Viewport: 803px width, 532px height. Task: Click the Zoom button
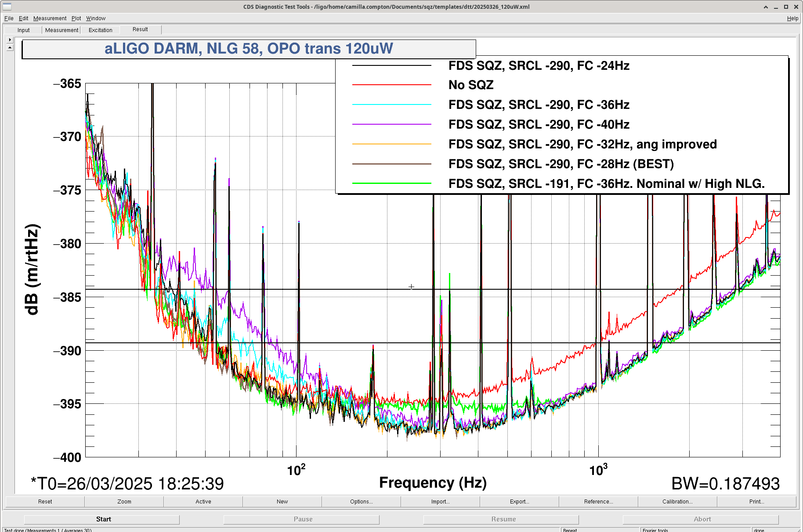coord(124,501)
